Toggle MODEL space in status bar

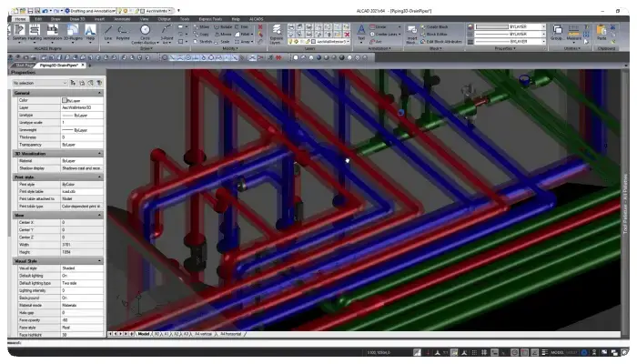click(557, 352)
